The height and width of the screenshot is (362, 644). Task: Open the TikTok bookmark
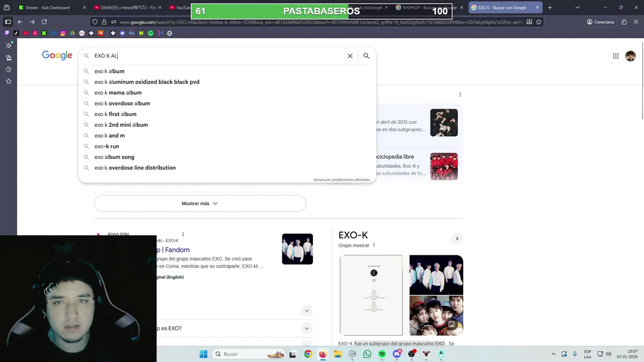click(16, 33)
